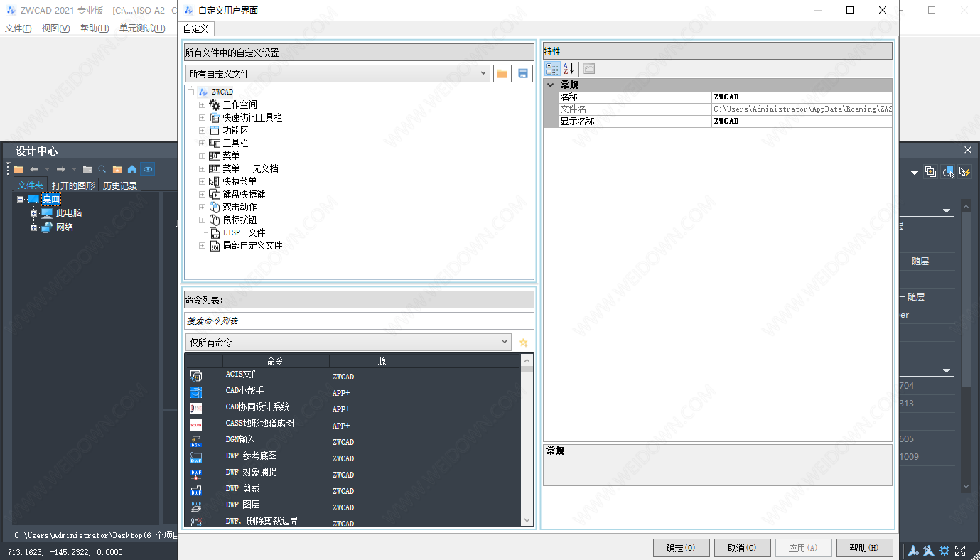Viewport: 980px width, 560px height.
Task: Click the 显示名称 property value ZWCAD
Action: pos(802,122)
